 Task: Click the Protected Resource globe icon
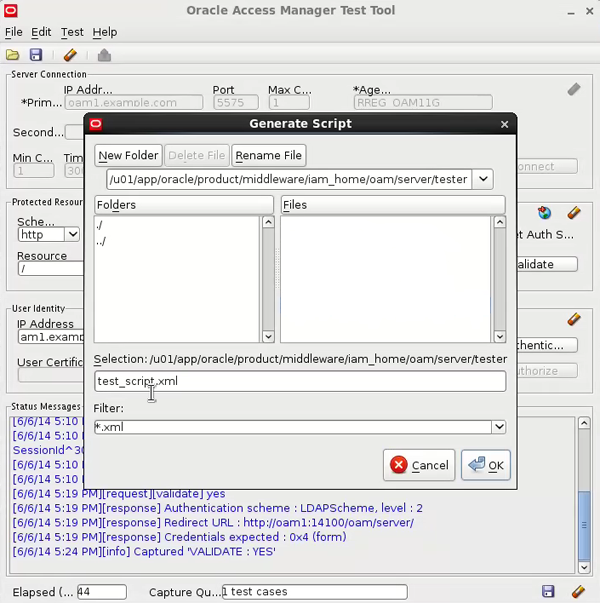click(x=544, y=213)
